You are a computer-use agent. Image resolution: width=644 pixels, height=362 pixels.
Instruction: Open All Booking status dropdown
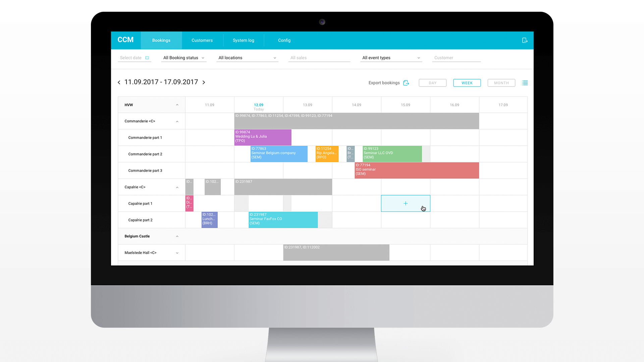coord(183,57)
